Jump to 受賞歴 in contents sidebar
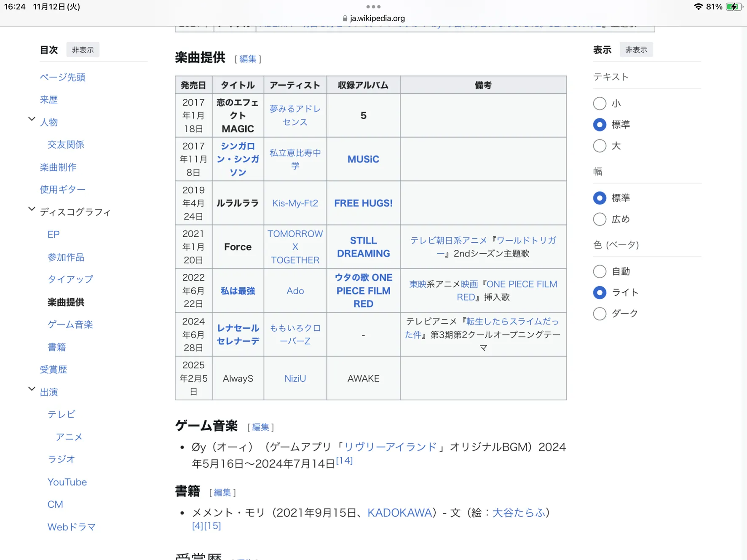This screenshot has width=747, height=560. click(54, 370)
